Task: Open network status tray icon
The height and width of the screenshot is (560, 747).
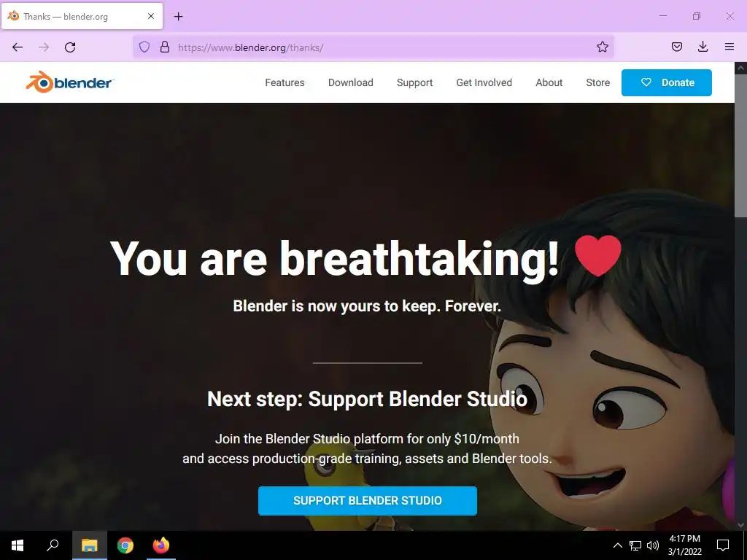Action: [635, 545]
